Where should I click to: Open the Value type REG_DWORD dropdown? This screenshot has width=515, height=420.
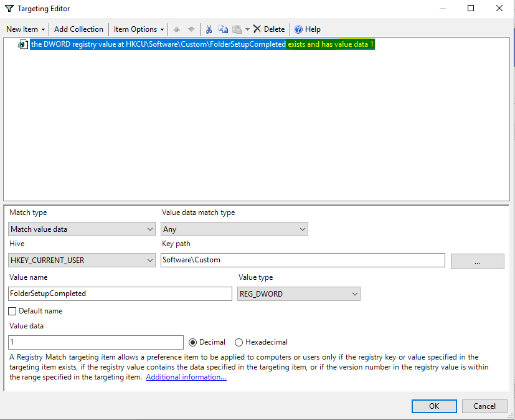[x=298, y=294]
